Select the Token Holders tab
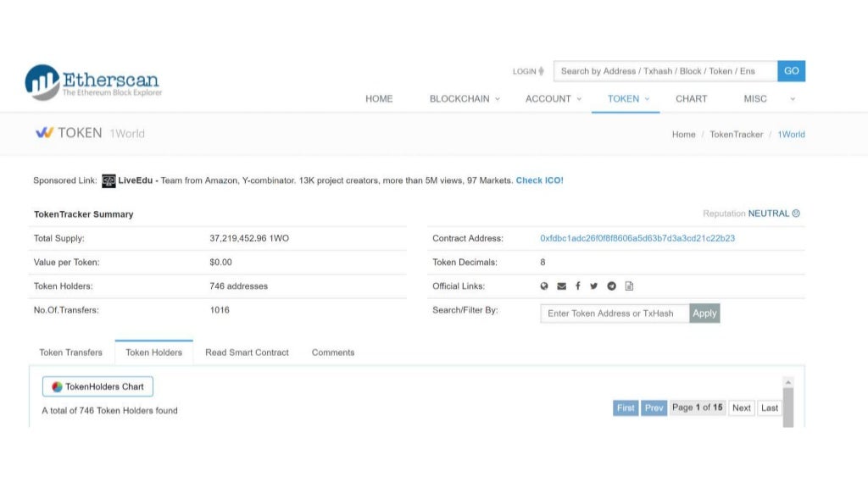 [x=154, y=352]
